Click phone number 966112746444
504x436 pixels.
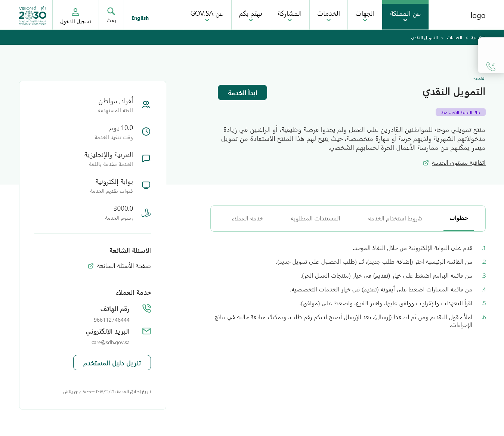tap(112, 320)
